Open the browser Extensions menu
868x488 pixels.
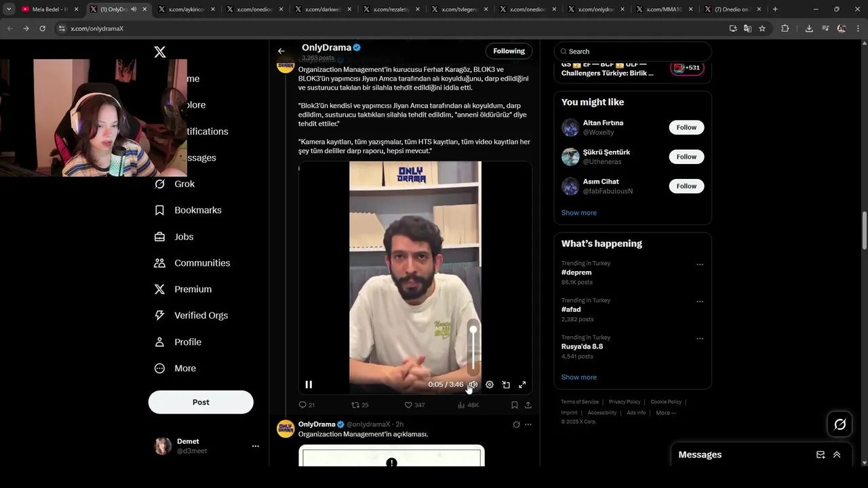pyautogui.click(x=785, y=28)
